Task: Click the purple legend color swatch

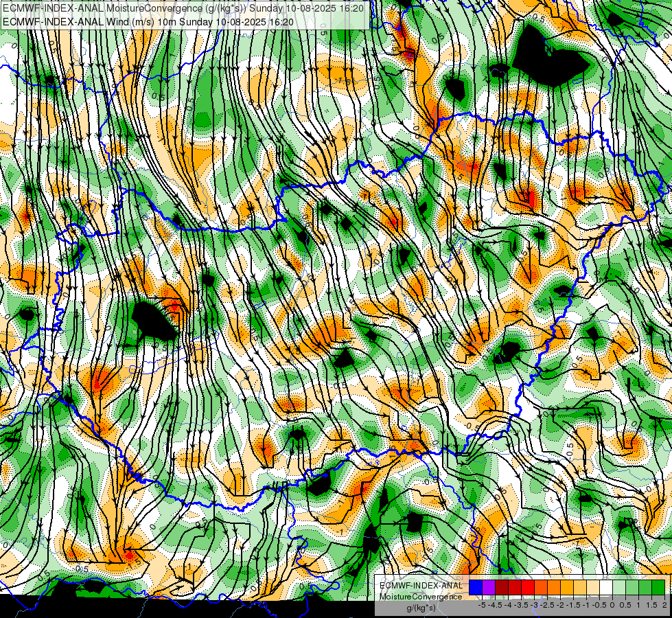Action: 489,588
